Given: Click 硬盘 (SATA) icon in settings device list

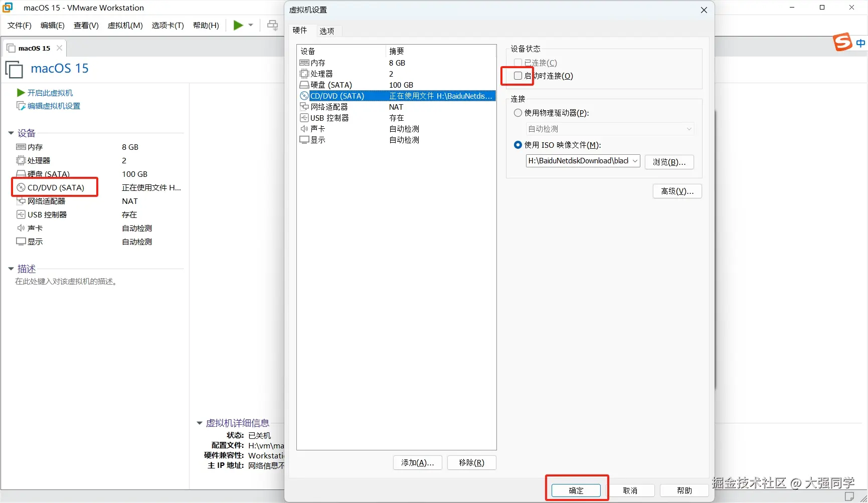Looking at the screenshot, I should click(x=304, y=85).
